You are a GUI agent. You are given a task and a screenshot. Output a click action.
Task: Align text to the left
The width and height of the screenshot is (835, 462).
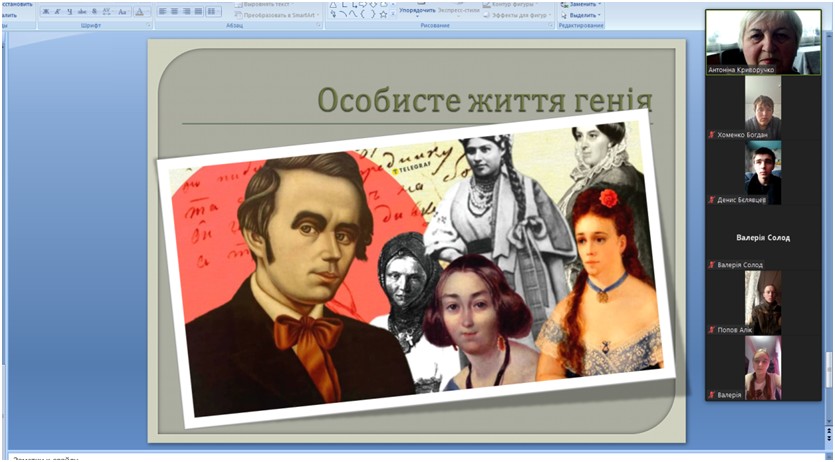click(162, 12)
